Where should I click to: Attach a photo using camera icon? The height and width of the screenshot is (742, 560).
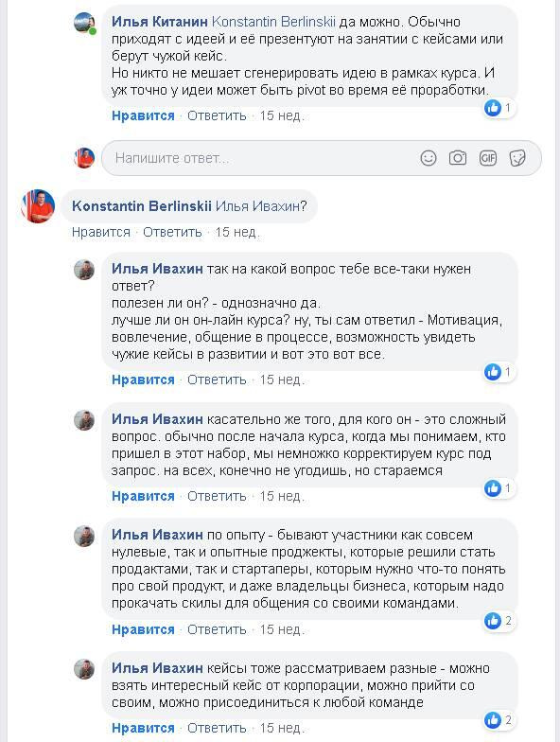(458, 158)
